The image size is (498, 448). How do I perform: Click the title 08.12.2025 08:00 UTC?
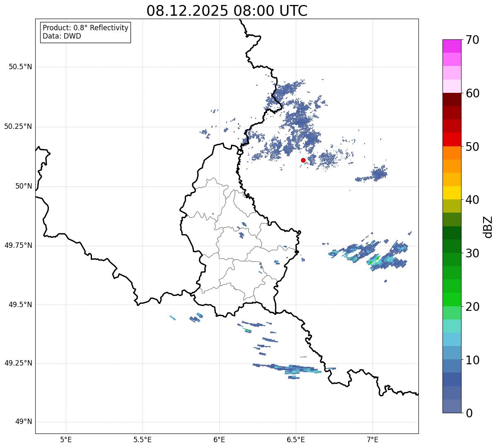coord(227,11)
